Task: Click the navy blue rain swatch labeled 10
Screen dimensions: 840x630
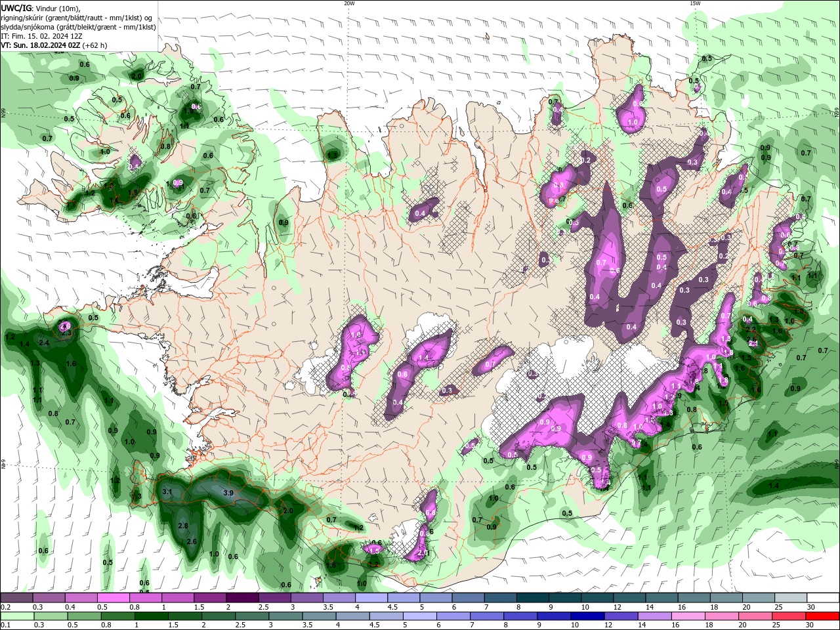Action: pos(588,616)
